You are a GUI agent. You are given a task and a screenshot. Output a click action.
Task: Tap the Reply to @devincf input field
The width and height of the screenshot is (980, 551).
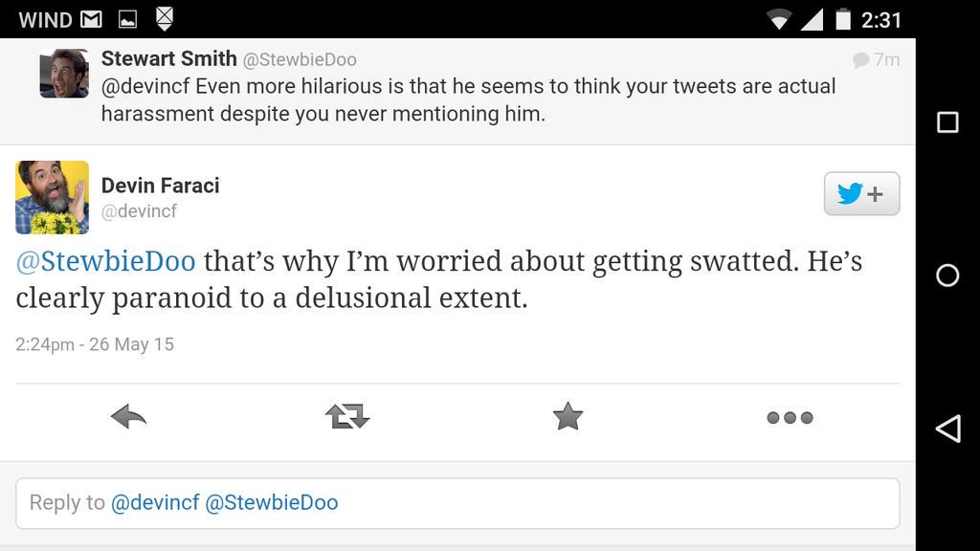[457, 503]
